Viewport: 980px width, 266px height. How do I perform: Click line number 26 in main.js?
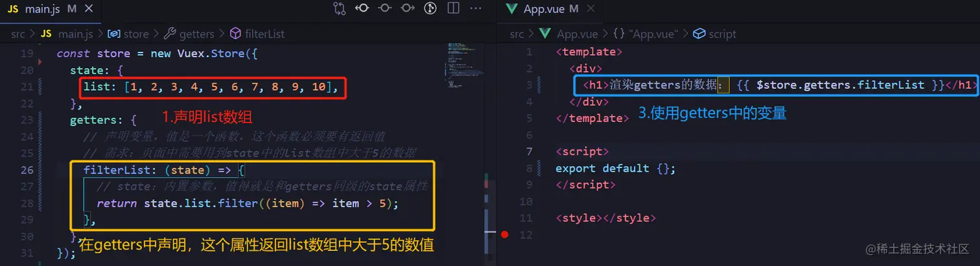click(27, 170)
